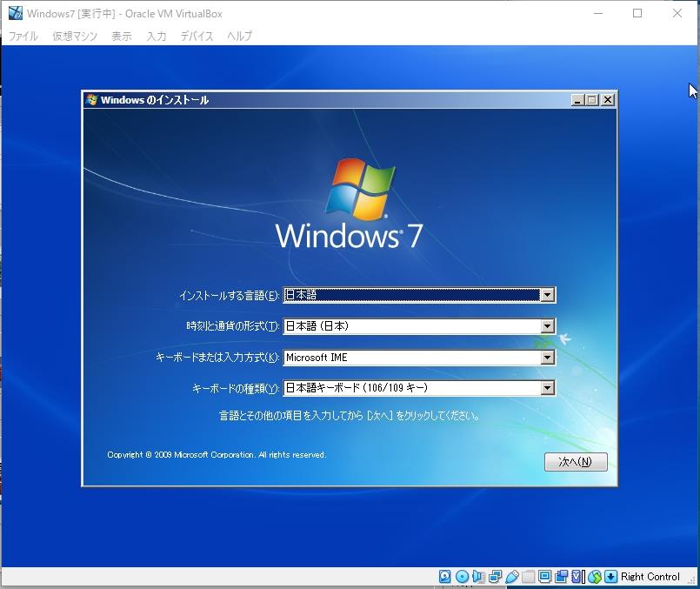
Task: Open the 入力 menu
Action: [157, 36]
